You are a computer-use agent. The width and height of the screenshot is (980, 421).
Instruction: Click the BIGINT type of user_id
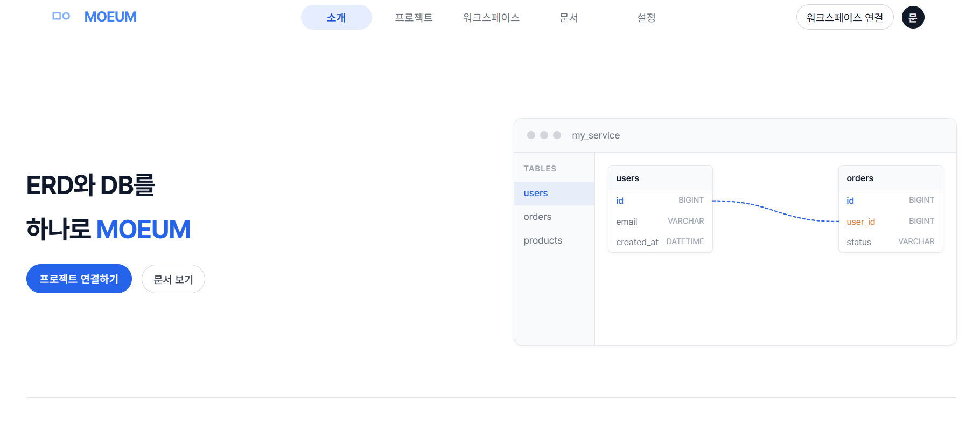click(x=922, y=221)
